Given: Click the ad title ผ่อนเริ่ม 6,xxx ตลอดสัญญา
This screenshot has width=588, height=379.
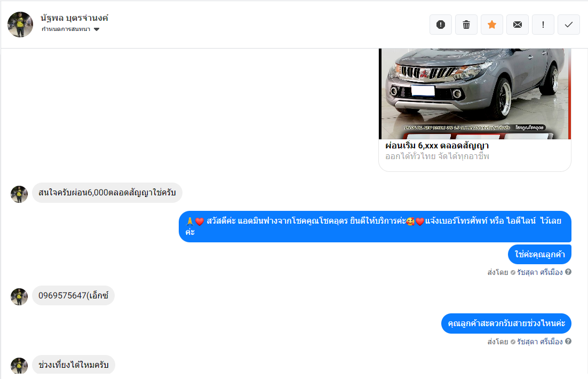Looking at the screenshot, I should coord(437,146).
